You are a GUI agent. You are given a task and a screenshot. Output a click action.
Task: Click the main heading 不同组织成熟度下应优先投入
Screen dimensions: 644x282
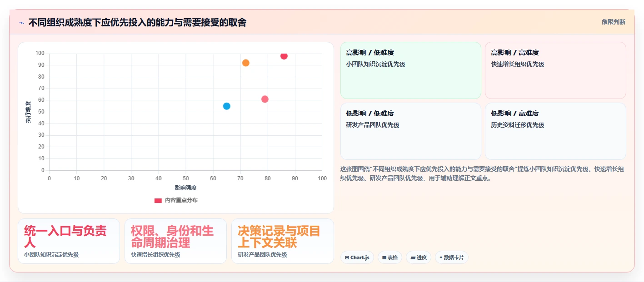(x=137, y=22)
